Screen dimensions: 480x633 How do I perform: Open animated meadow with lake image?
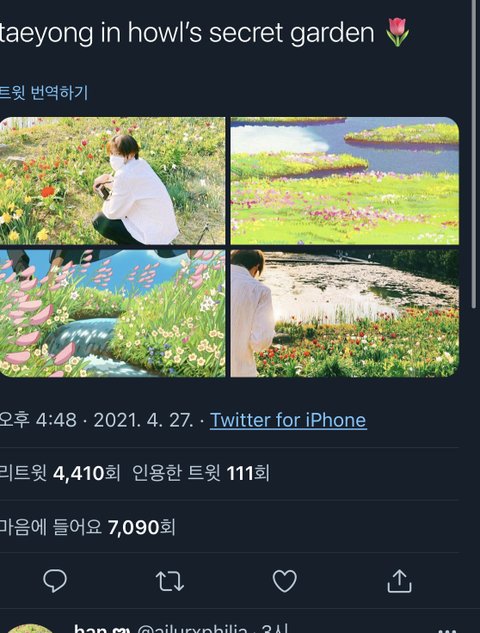[345, 180]
